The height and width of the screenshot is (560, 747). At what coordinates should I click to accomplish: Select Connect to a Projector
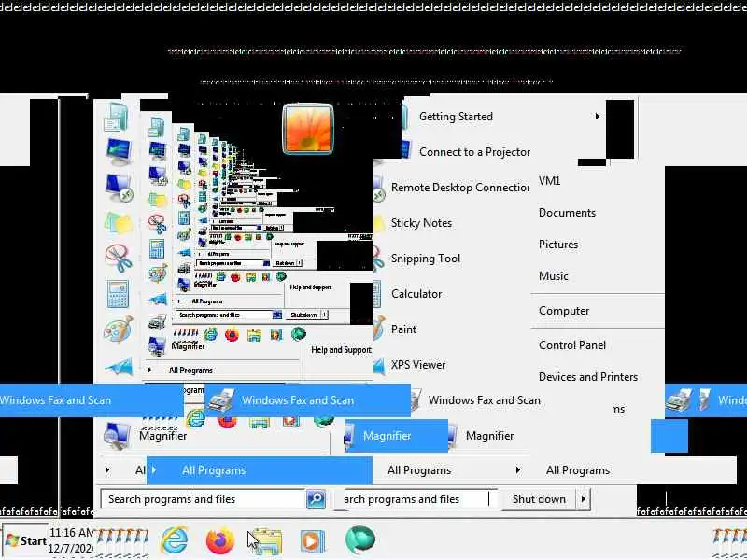[x=474, y=152]
